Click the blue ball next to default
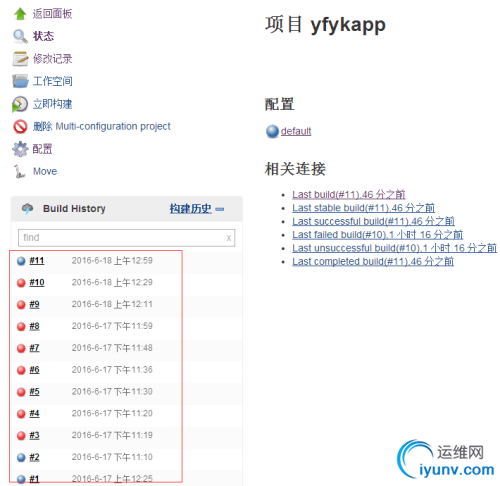500x486 pixels. tap(272, 131)
